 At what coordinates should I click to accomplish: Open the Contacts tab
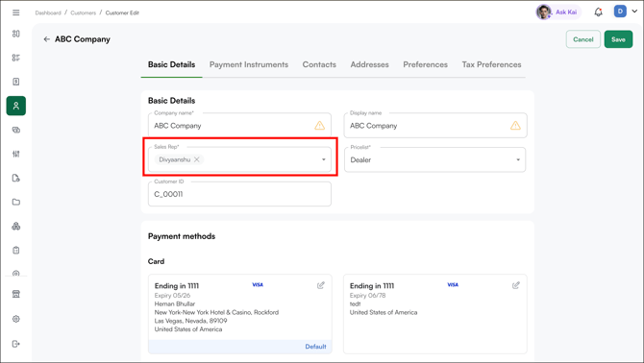(x=319, y=64)
